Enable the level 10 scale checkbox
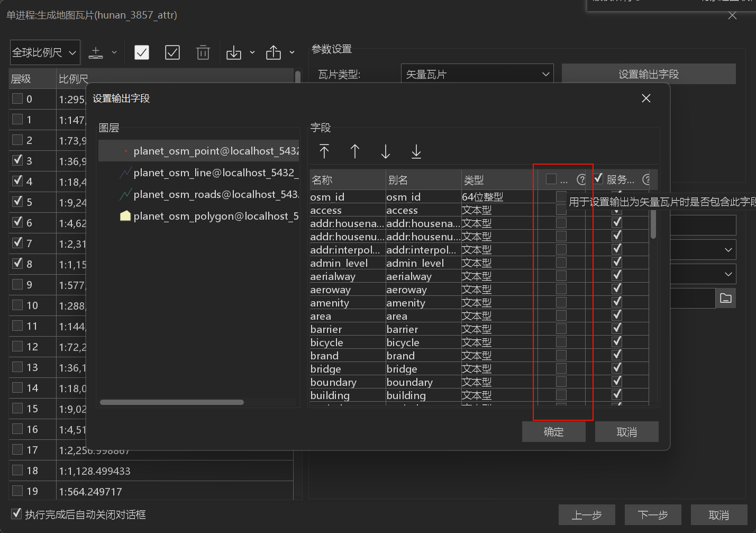Screen dimensions: 756x533 coord(17,305)
